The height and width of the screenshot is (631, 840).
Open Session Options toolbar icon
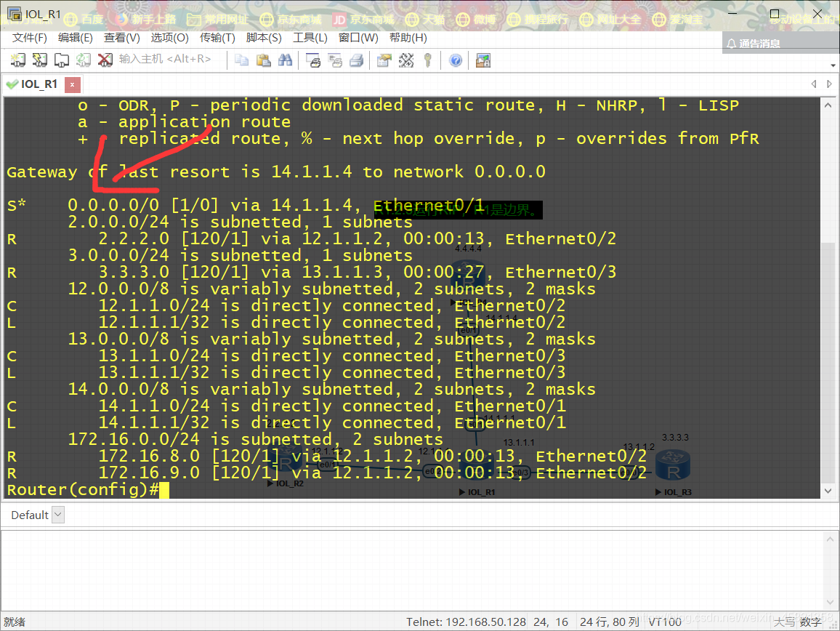pyautogui.click(x=384, y=60)
